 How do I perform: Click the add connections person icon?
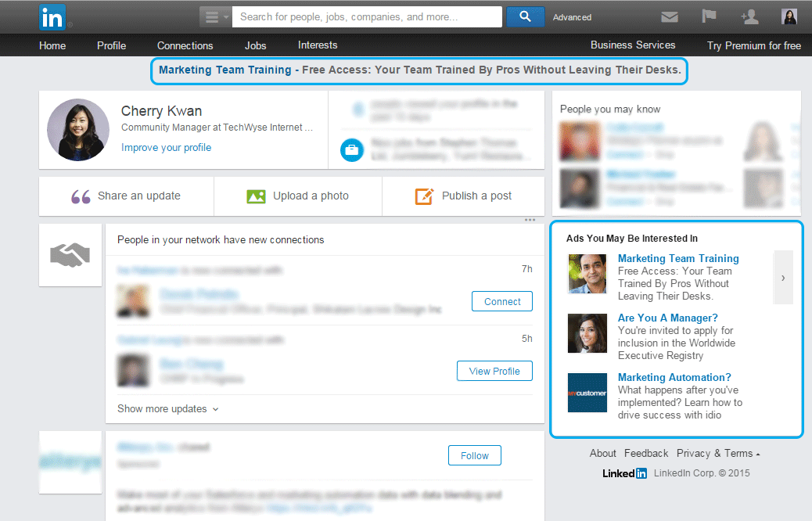[749, 17]
